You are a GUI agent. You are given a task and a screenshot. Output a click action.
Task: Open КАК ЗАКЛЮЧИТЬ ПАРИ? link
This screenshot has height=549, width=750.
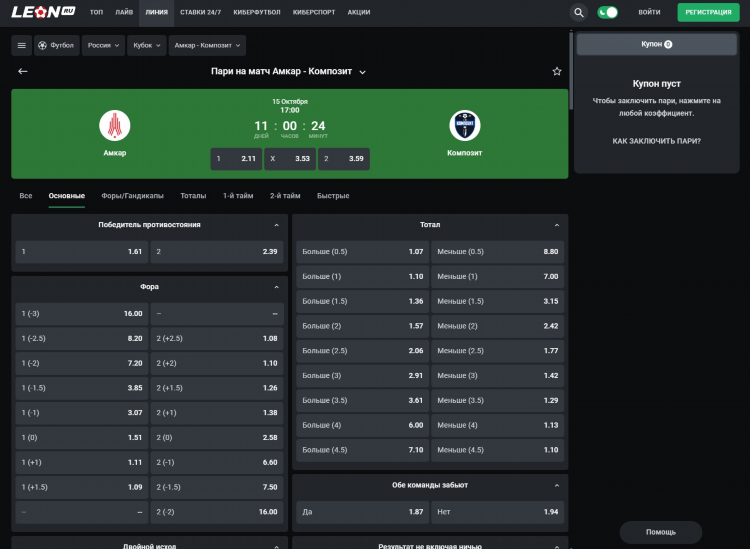[656, 141]
